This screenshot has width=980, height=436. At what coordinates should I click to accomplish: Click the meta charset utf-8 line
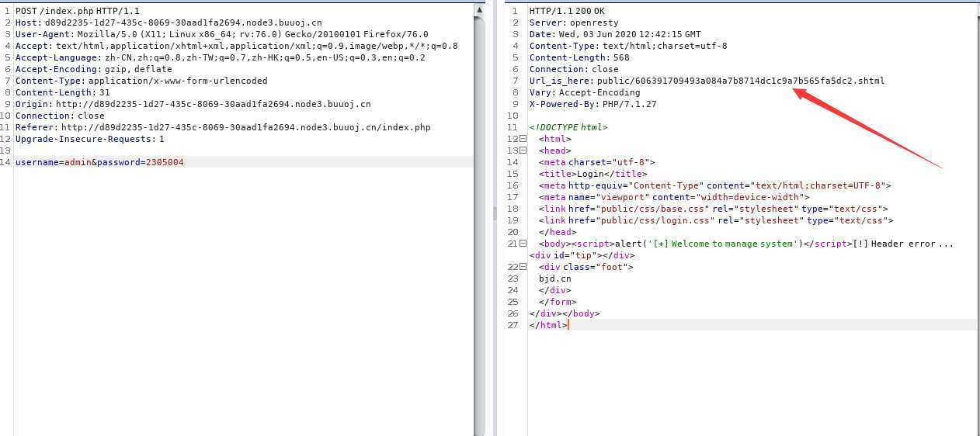(596, 162)
